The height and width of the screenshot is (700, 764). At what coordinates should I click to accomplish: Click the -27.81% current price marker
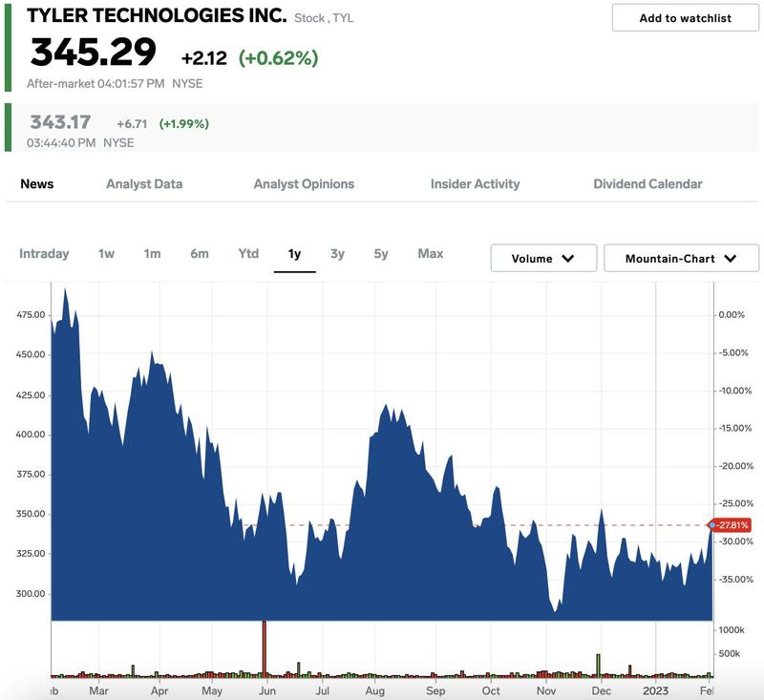pyautogui.click(x=731, y=525)
